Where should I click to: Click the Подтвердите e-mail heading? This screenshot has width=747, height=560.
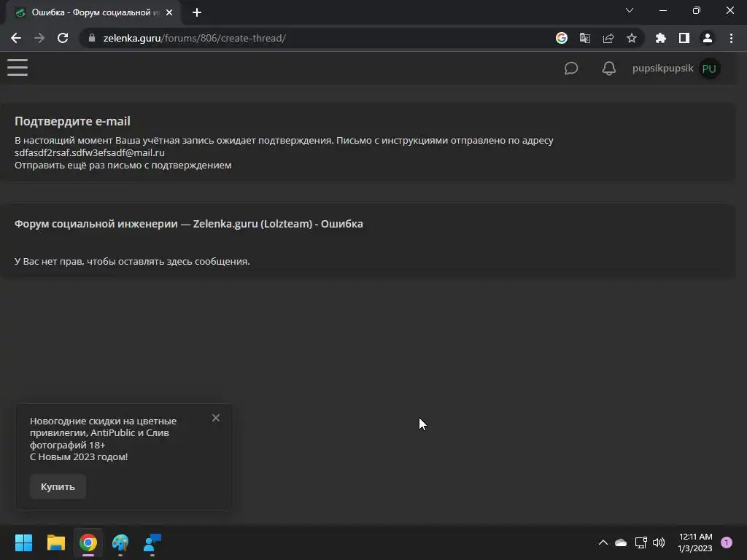pos(72,122)
